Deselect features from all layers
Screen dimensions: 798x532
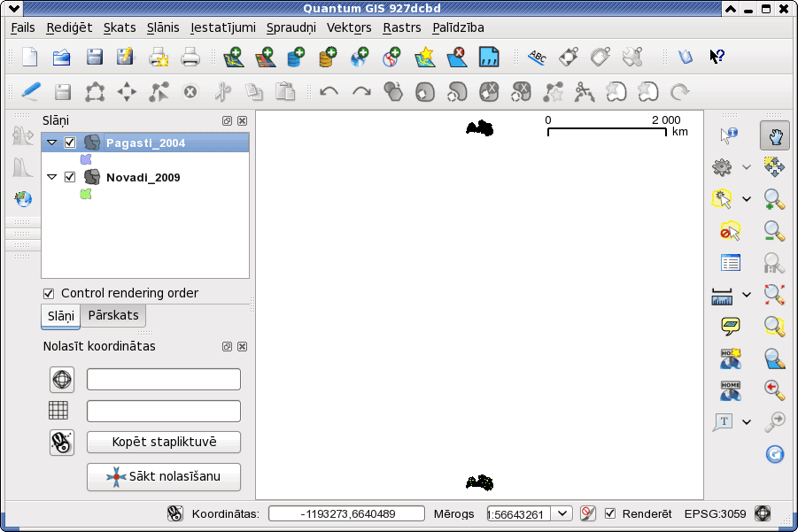(730, 231)
